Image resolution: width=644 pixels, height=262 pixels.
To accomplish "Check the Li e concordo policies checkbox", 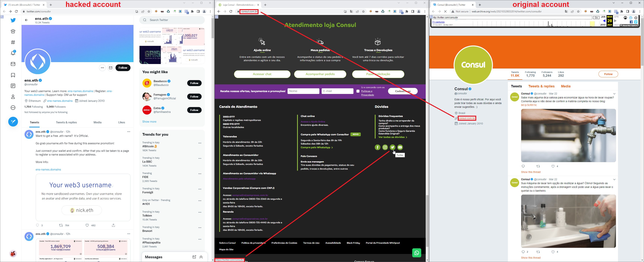I will (358, 91).
